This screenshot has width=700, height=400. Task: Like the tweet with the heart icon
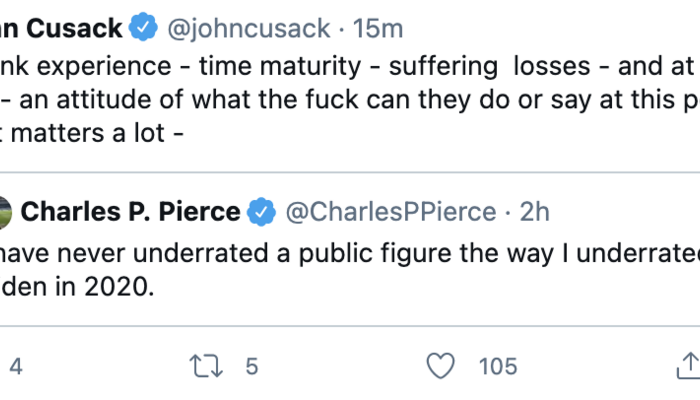point(440,367)
